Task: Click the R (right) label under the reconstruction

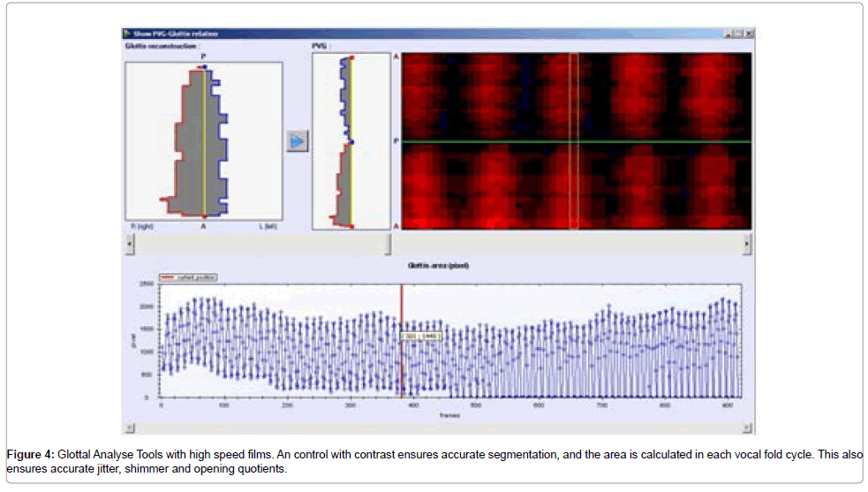Action: coord(142,226)
